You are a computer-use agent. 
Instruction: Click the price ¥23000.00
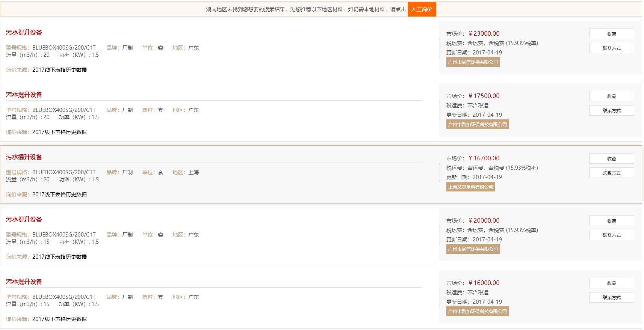point(484,33)
